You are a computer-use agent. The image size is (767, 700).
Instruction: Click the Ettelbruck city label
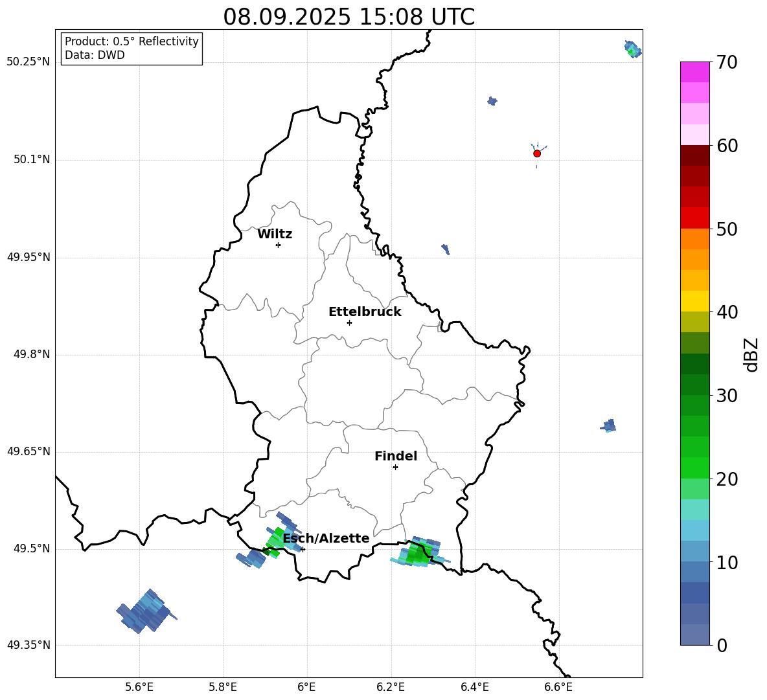(x=365, y=311)
